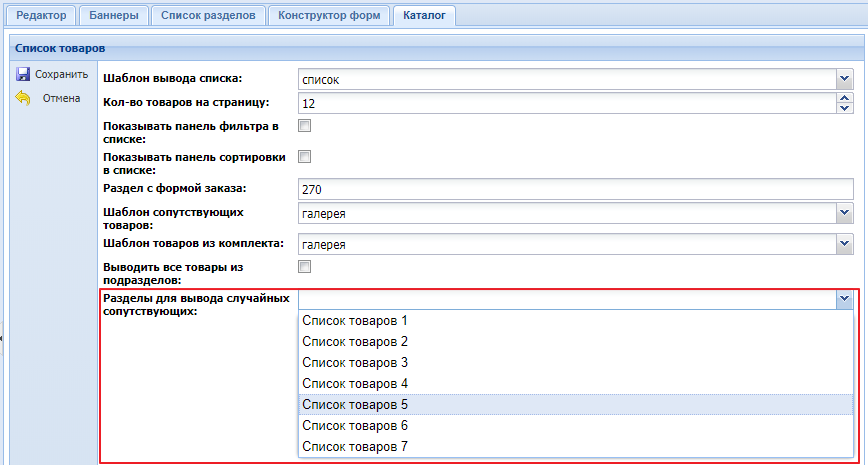Expand the list output template dropdown

(x=844, y=79)
